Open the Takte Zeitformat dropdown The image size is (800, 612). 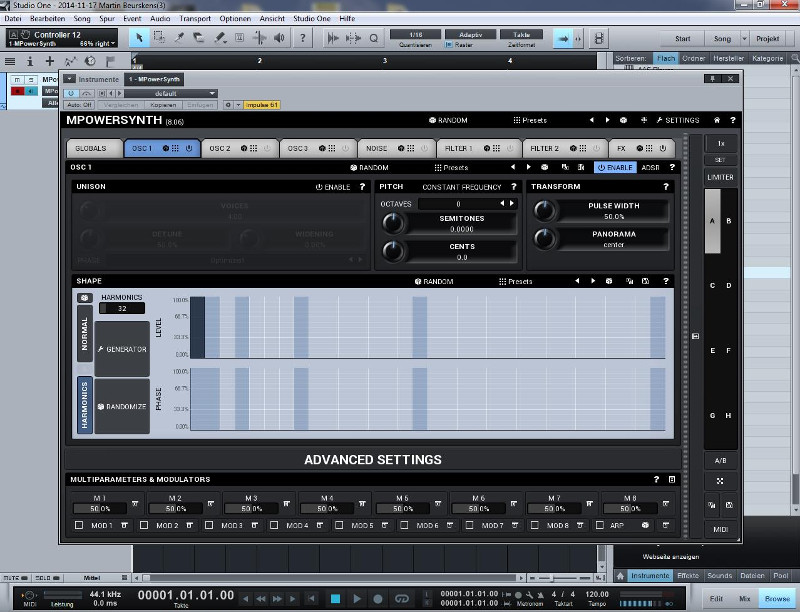521,35
